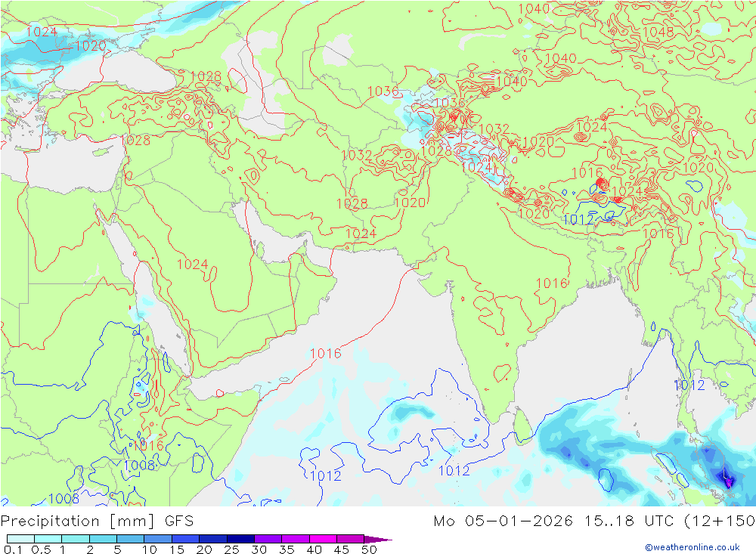Click the date 'Mo 05-01-2026 15..18 UTC' text
This screenshot has width=756, height=554.
[556, 522]
